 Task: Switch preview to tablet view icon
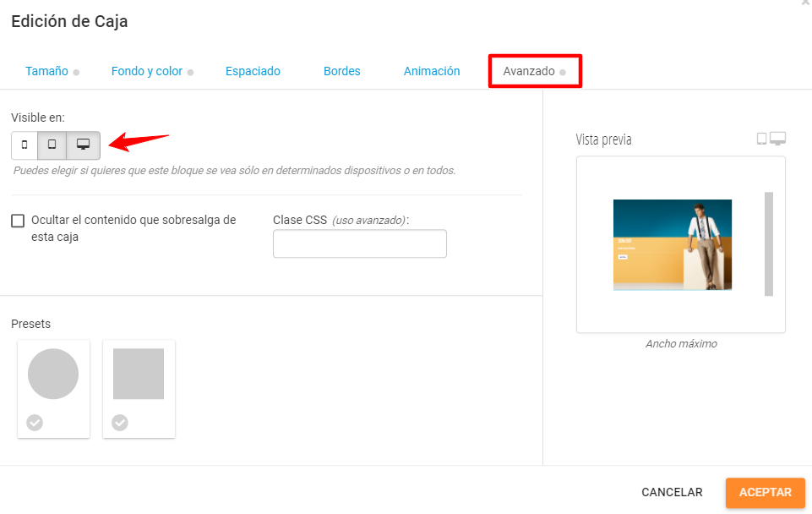point(761,139)
